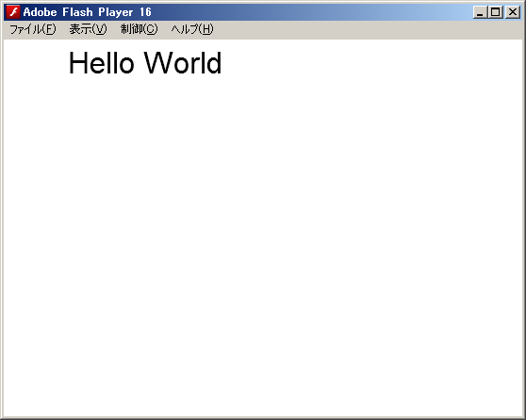Click blank menu bar space right of ヘルプ(H)
This screenshot has width=526, height=420.
[368, 29]
